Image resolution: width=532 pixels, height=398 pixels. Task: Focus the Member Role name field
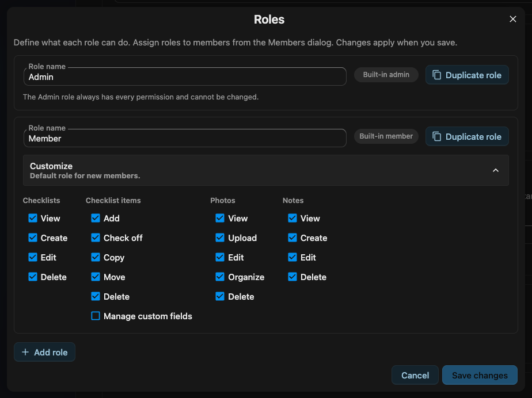tap(185, 138)
